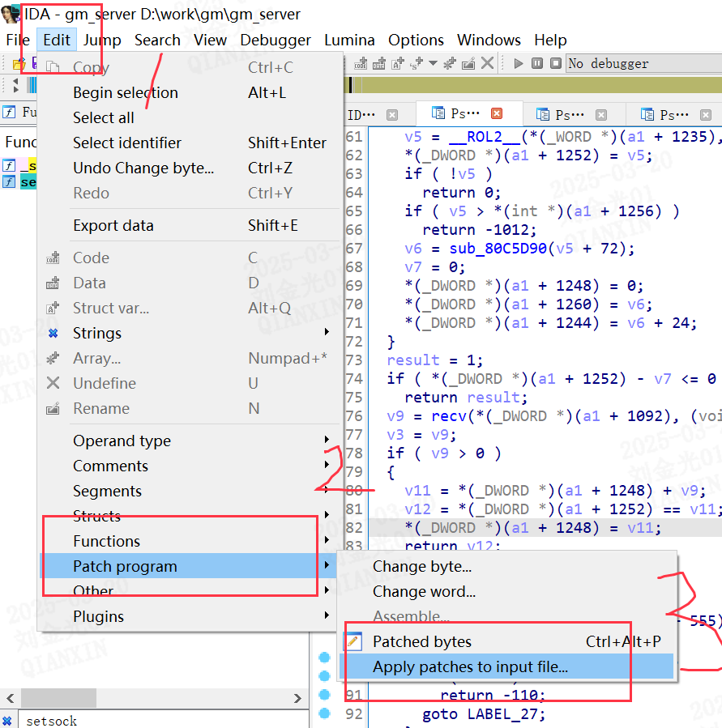Click the recv function call on line 76
Screen dimensions: 722x728
coord(448,416)
